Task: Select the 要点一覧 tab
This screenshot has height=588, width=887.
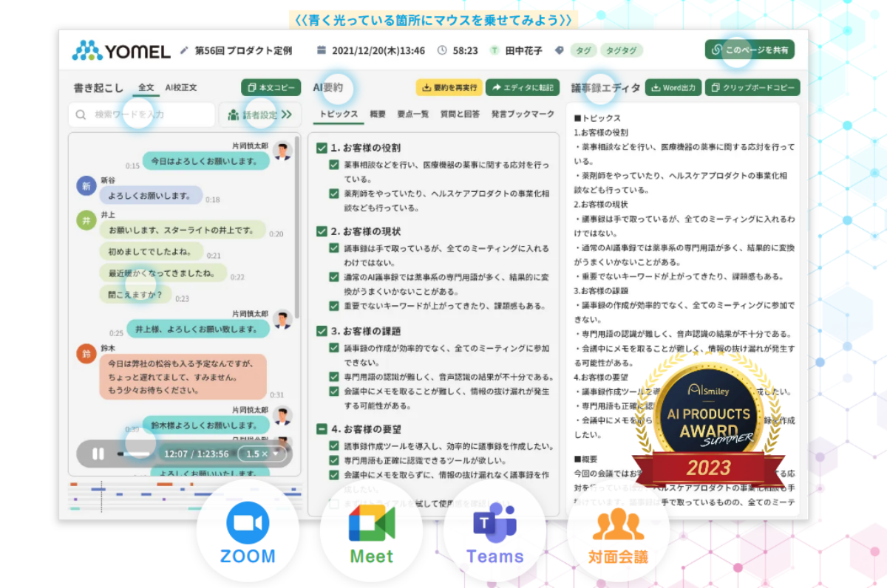Action: click(x=412, y=114)
